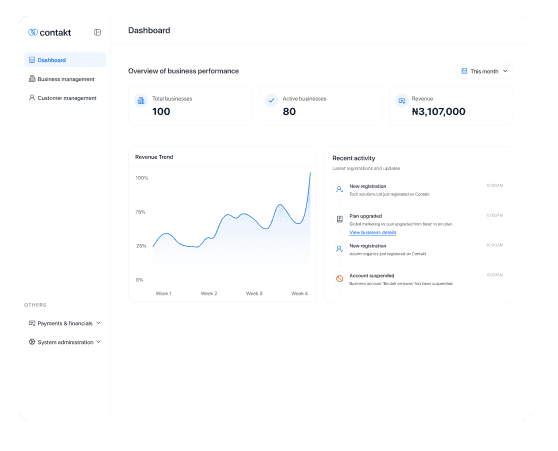Select Dashboard in the sidebar
Viewport: 558px width, 451px height.
click(x=65, y=60)
